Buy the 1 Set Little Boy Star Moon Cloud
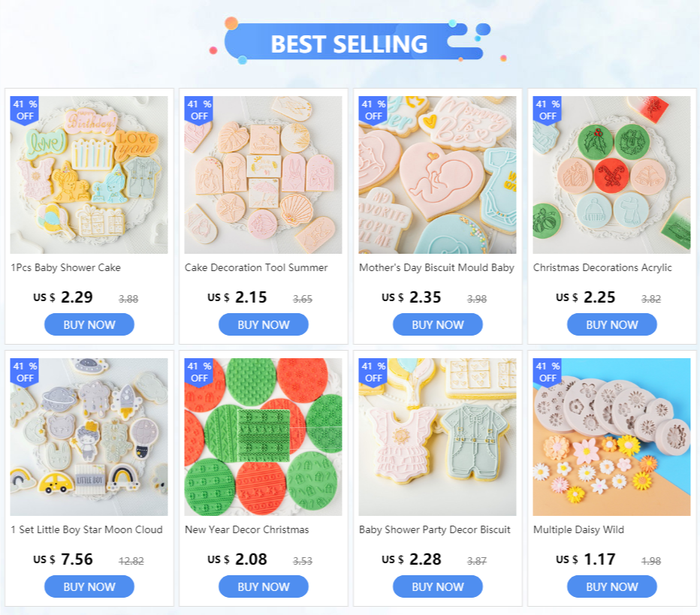700x615 pixels. [89, 586]
